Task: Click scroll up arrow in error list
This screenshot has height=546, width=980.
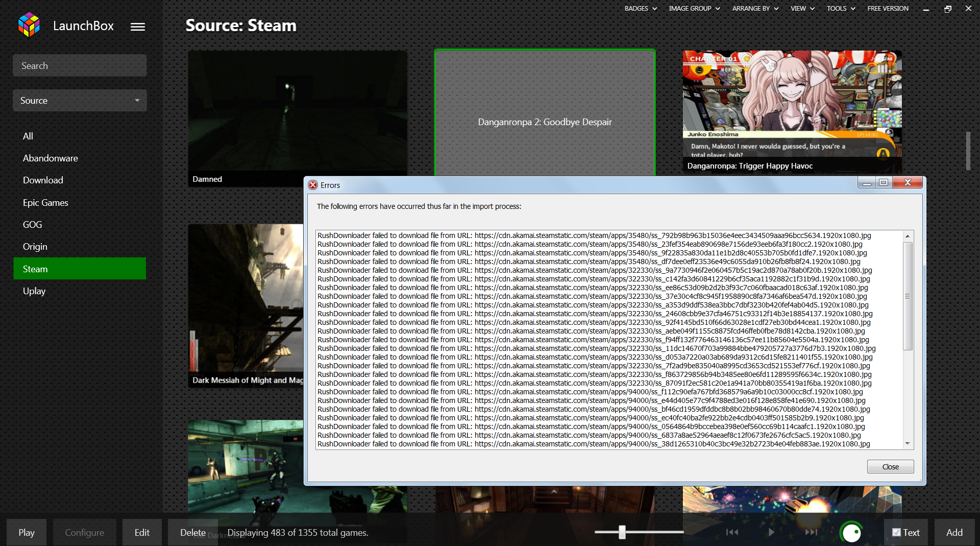Action: (908, 236)
